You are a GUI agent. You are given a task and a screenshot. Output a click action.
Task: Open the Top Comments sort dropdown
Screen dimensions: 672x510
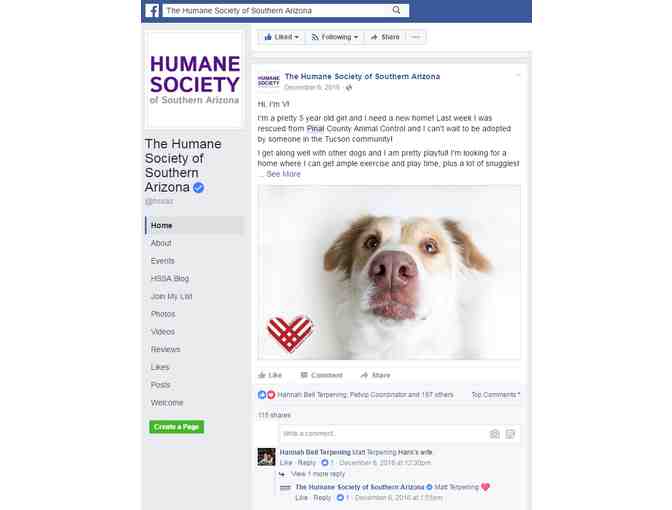[x=496, y=395]
